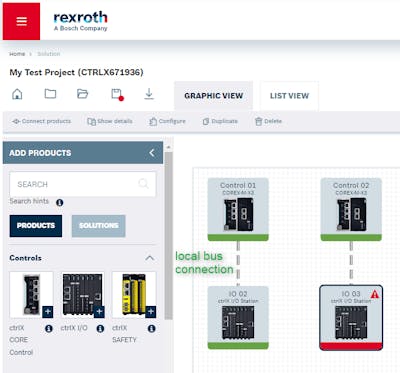
Task: Click Connect products in the toolbar
Action: pos(42,121)
